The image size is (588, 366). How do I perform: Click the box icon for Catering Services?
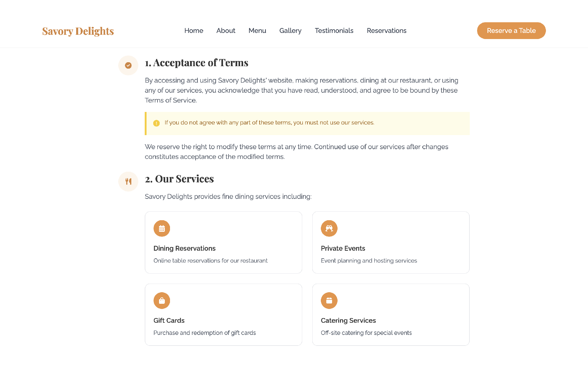click(x=329, y=301)
